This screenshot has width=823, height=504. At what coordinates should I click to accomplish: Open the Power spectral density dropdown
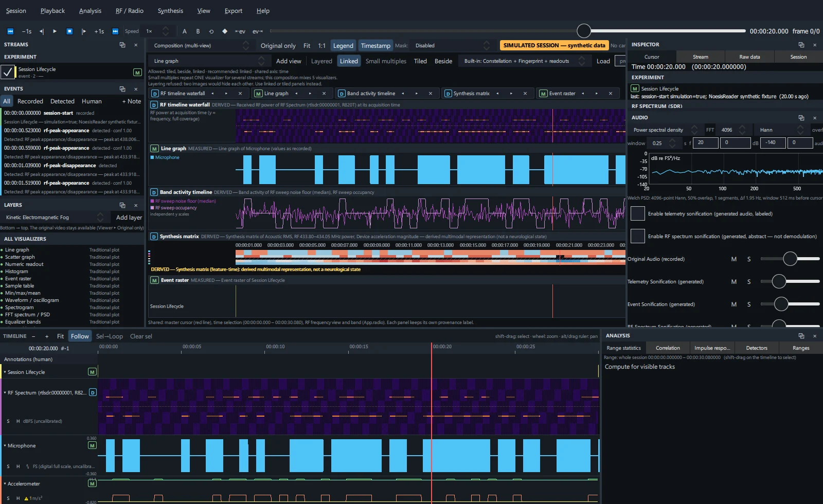click(x=665, y=130)
